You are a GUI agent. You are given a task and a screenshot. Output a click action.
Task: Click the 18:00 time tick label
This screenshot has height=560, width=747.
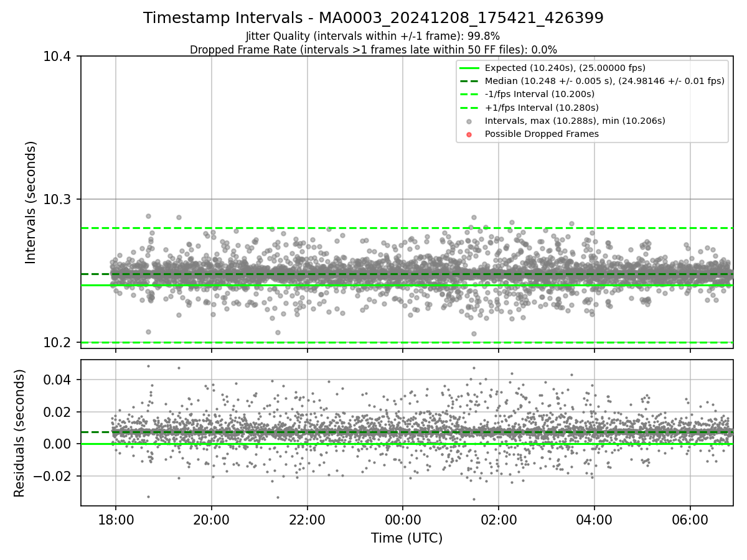coord(116,520)
